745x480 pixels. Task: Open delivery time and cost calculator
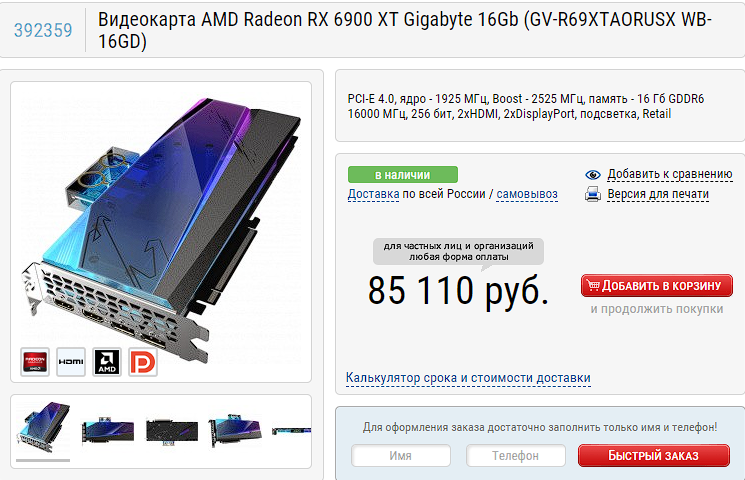pyautogui.click(x=468, y=378)
